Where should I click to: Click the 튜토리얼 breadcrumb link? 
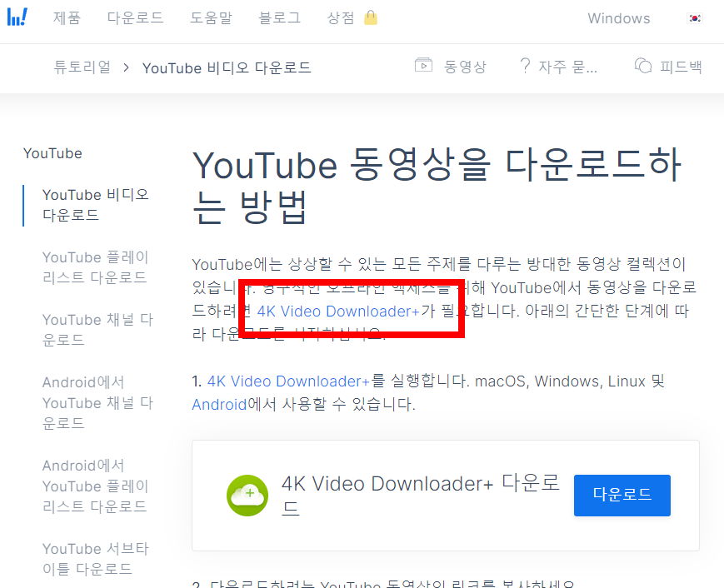pyautogui.click(x=82, y=67)
